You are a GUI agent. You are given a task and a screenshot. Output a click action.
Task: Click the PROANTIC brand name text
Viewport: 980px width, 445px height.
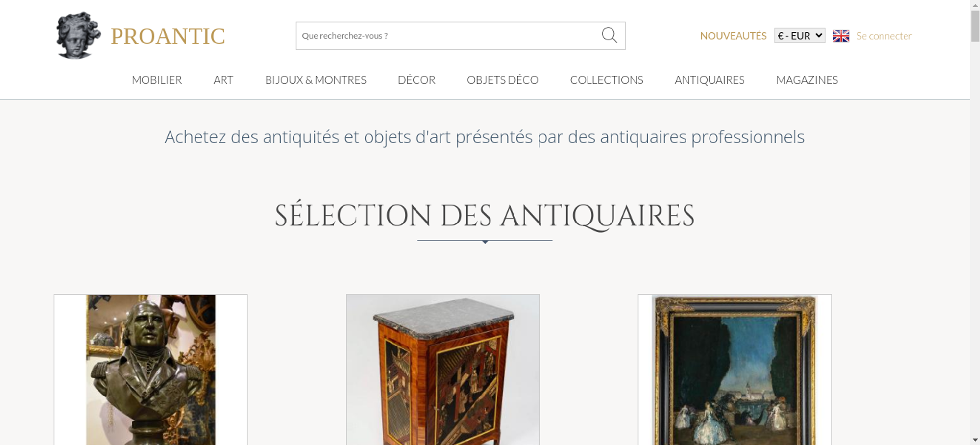pyautogui.click(x=168, y=36)
